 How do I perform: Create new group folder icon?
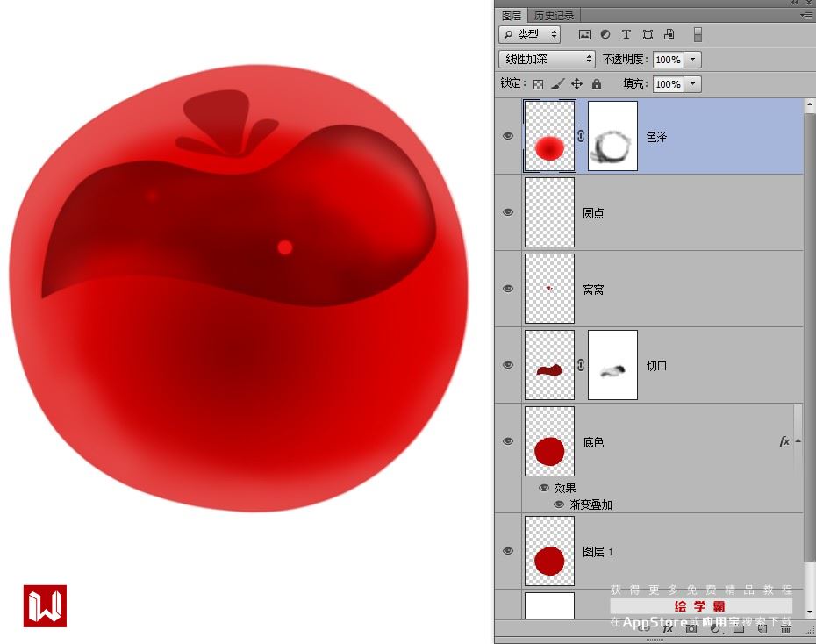click(x=739, y=629)
